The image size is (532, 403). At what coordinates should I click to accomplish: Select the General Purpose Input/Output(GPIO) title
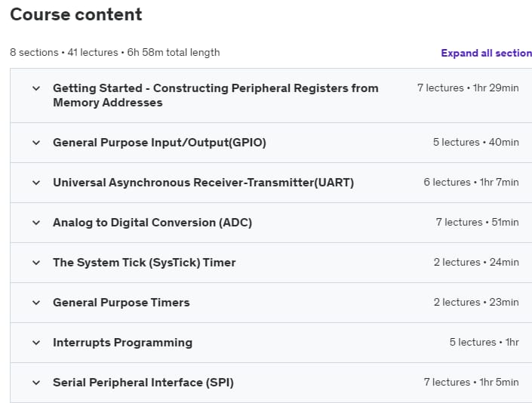(159, 143)
